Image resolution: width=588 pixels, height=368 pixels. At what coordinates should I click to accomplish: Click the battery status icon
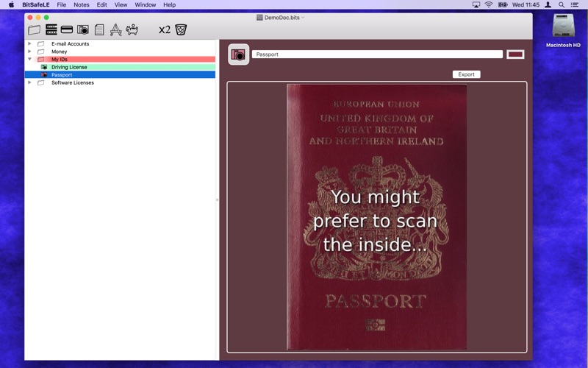click(503, 5)
